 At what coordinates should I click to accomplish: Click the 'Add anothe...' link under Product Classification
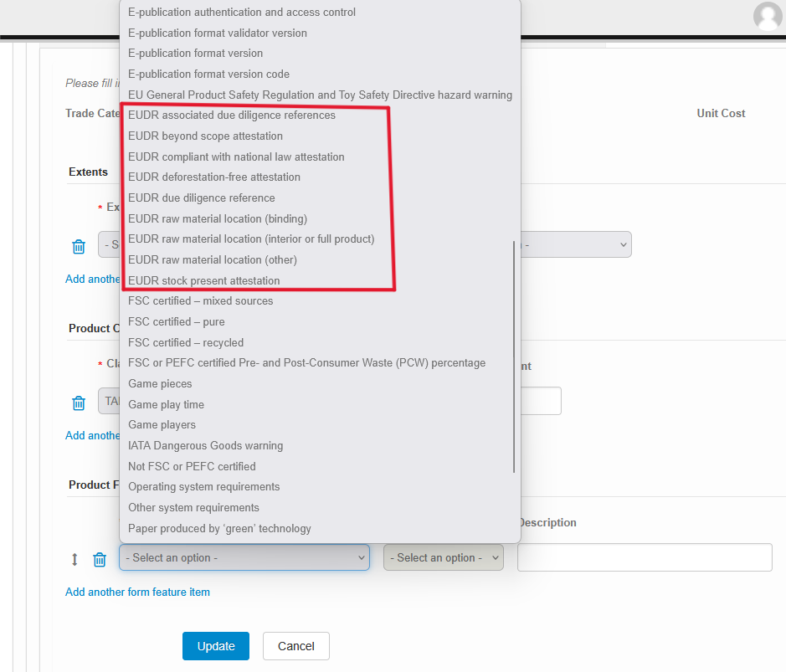pos(92,435)
